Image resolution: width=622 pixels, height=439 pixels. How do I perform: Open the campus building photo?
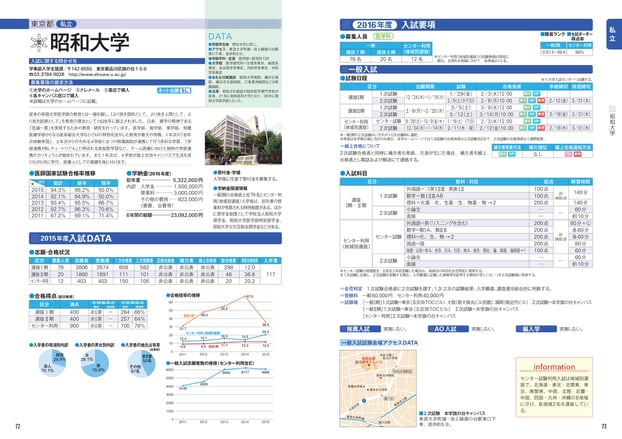point(243,140)
